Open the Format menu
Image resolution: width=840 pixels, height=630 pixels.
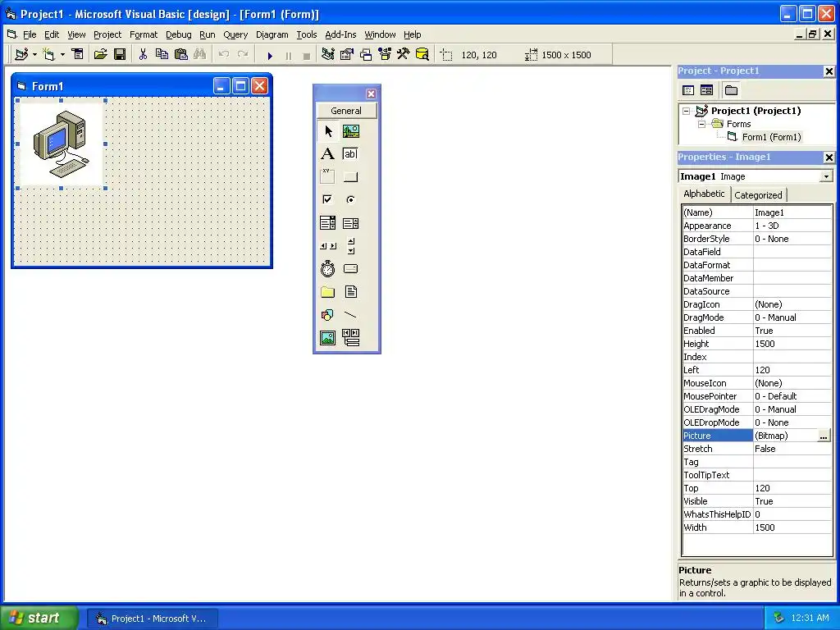pyautogui.click(x=144, y=34)
